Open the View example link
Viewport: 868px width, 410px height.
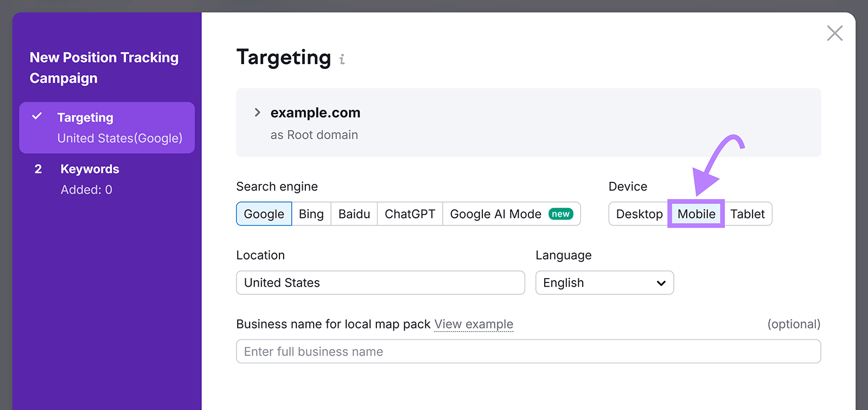click(474, 324)
